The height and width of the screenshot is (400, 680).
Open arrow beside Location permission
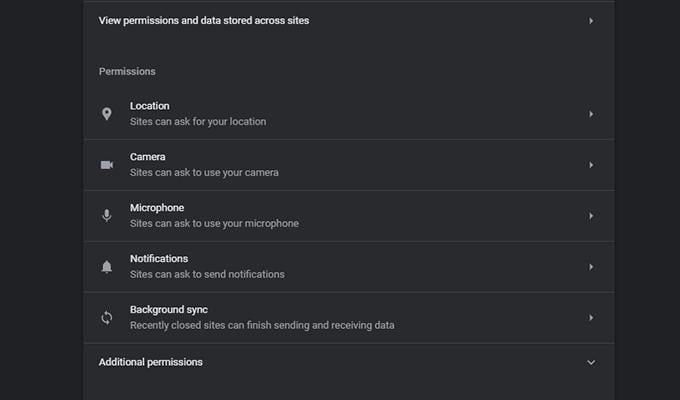tap(591, 114)
